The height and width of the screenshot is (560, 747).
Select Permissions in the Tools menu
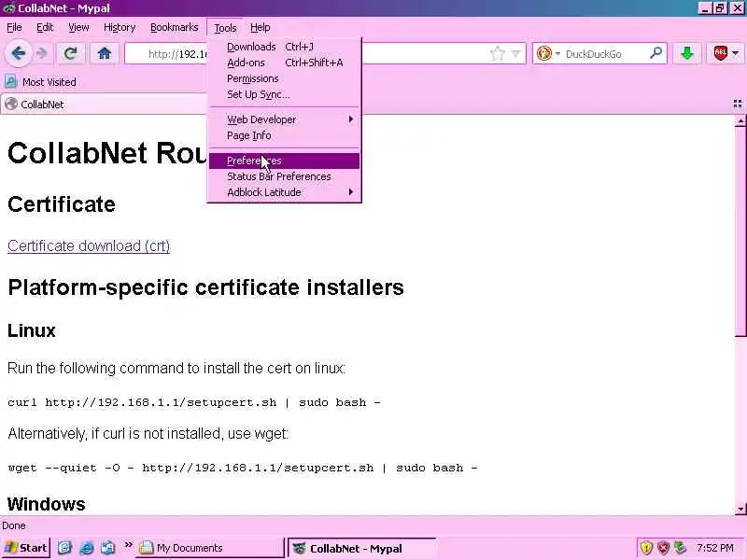[285, 78]
